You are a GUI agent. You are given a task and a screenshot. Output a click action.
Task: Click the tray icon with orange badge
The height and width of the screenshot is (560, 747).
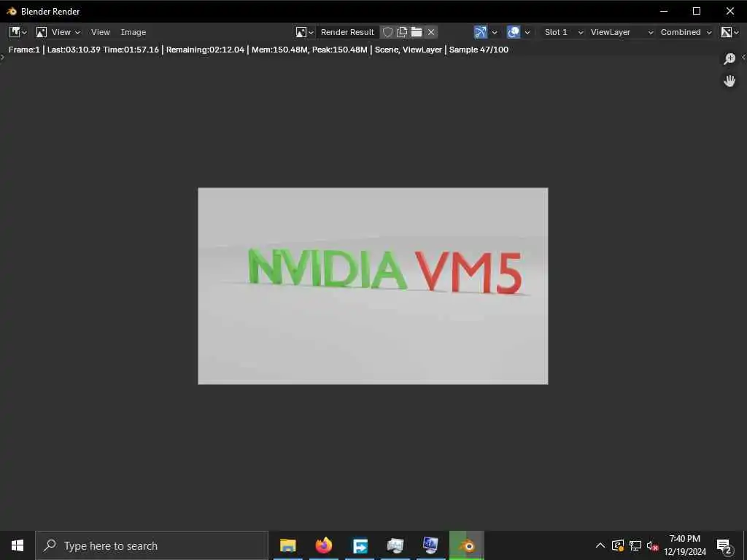[x=618, y=545]
